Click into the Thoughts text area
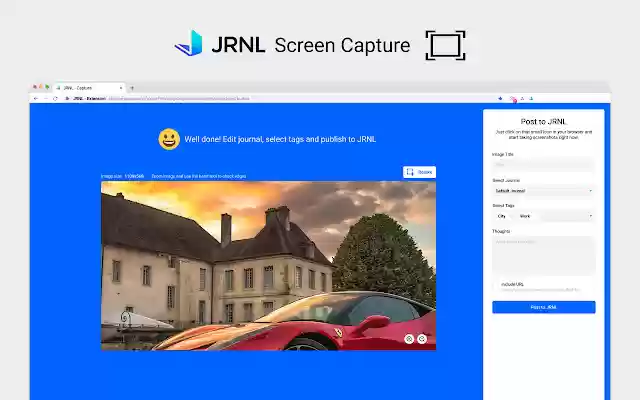Viewport: 640px width, 400px height. coord(544,255)
